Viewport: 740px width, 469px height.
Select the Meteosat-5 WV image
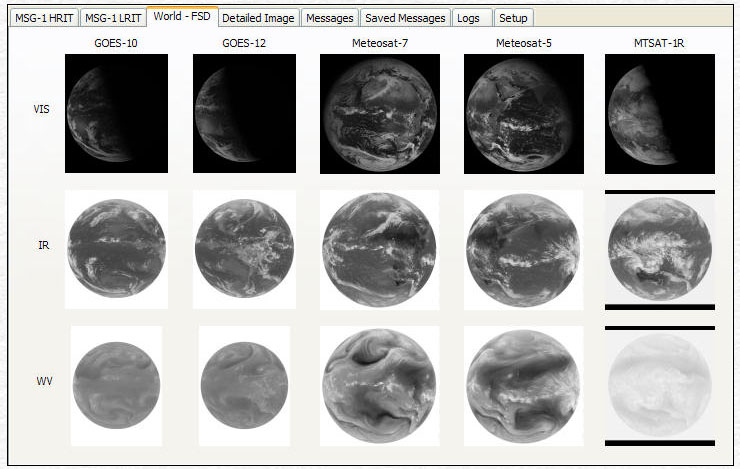click(x=523, y=385)
